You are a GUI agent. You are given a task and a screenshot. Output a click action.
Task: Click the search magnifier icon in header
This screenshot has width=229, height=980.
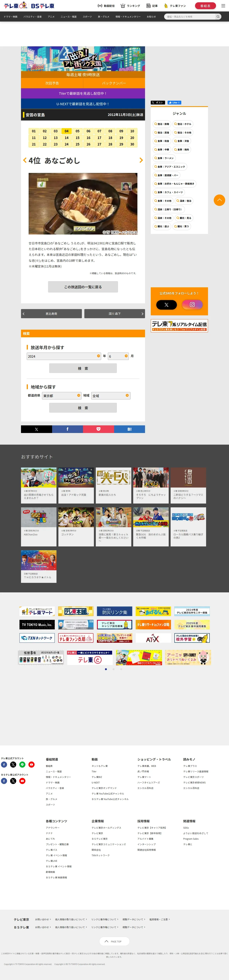point(218,17)
